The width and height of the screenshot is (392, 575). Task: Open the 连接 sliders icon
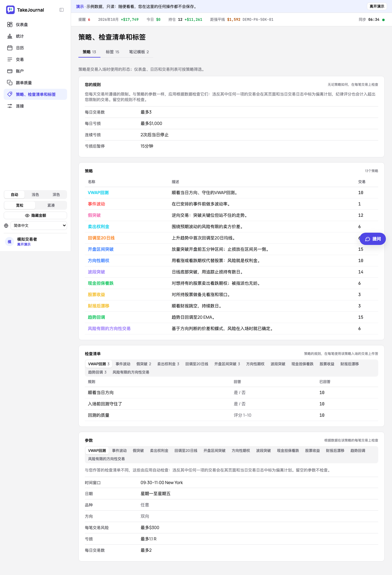(10, 106)
